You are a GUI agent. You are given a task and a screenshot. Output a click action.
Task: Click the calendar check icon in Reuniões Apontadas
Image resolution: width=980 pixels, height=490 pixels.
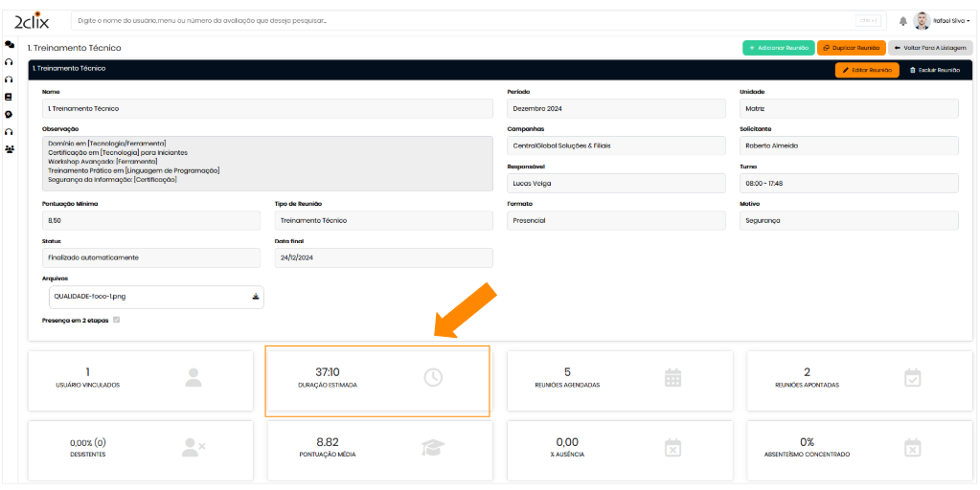click(x=912, y=377)
